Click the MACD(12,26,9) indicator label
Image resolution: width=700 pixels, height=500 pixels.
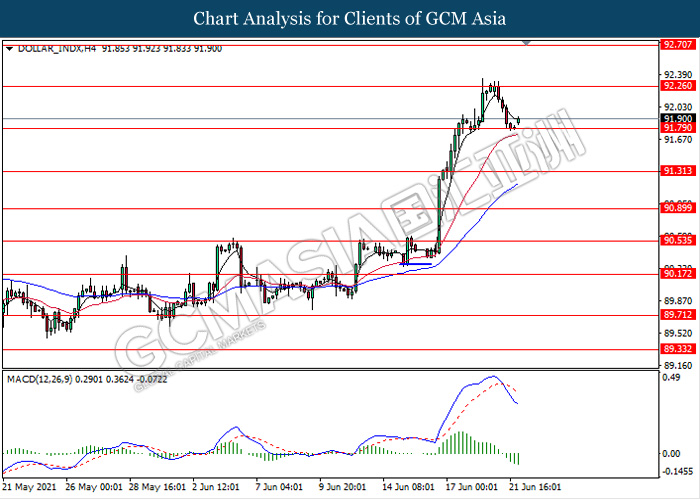pyautogui.click(x=40, y=379)
